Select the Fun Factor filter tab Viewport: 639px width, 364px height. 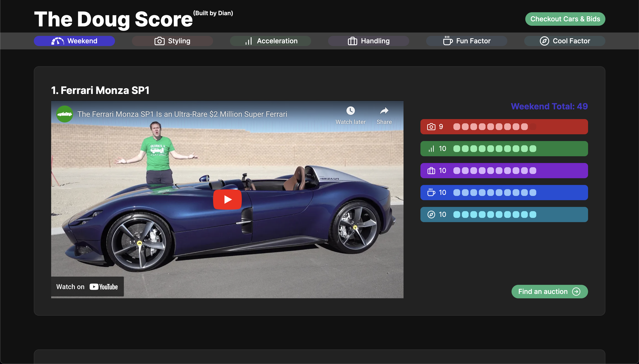(466, 41)
